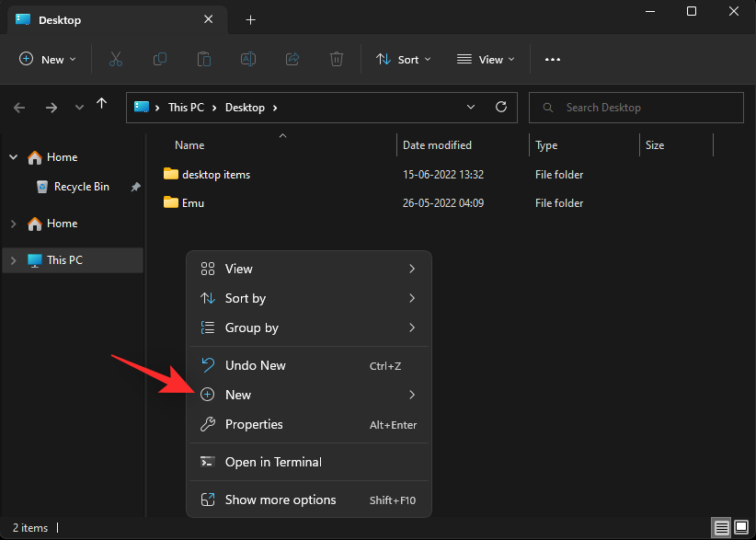Paste using the toolbar paste icon
The width and height of the screenshot is (756, 540).
tap(203, 59)
